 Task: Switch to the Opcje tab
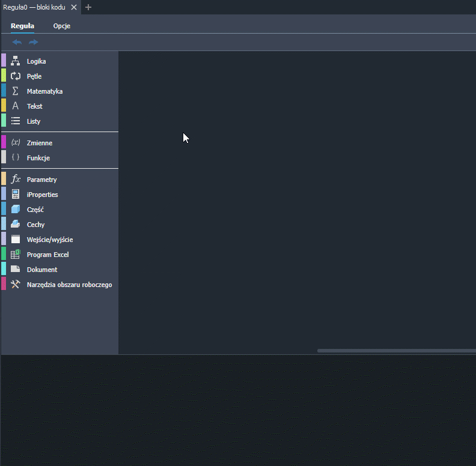pos(62,26)
